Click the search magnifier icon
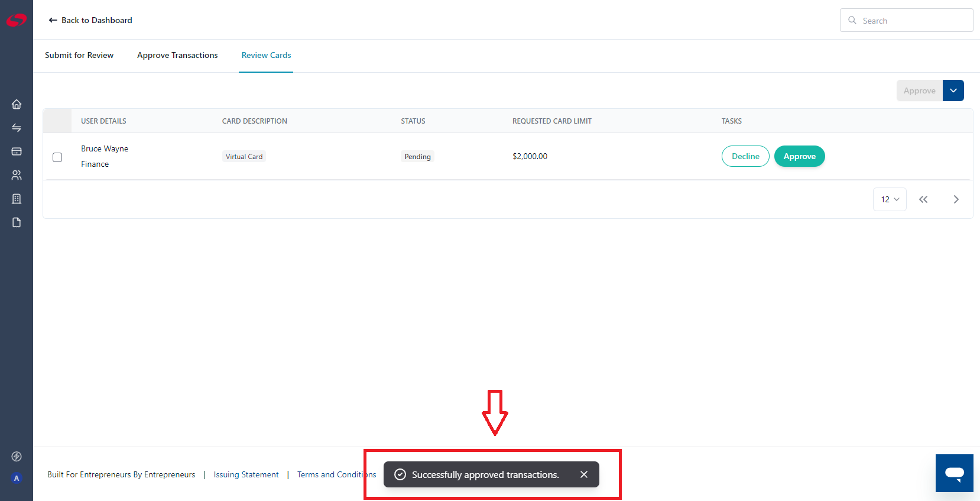The image size is (980, 501). [852, 20]
